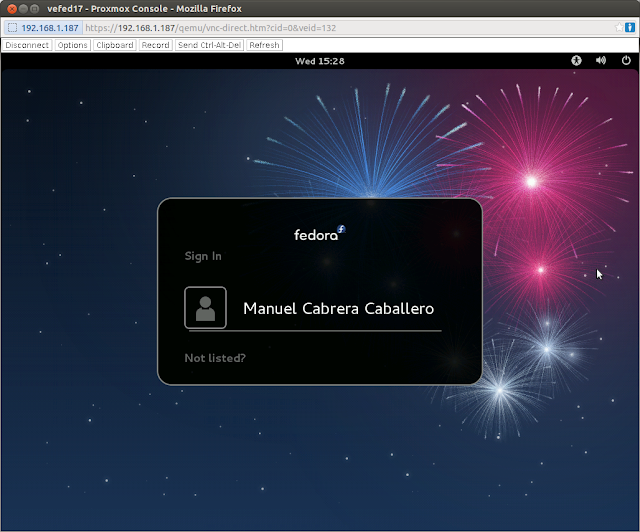Viewport: 640px width, 532px height.
Task: Bookmark page with the star icon
Action: click(x=619, y=27)
